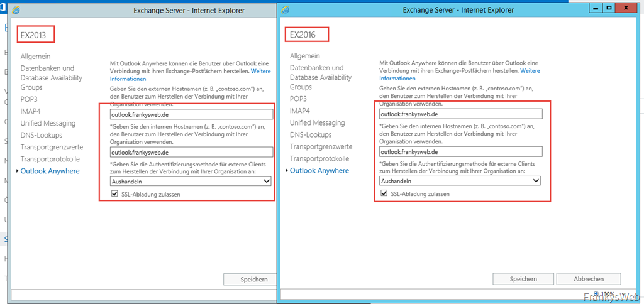
Task: Expand the Aushandeln authentication dropdown in EX2016
Action: [x=460, y=180]
